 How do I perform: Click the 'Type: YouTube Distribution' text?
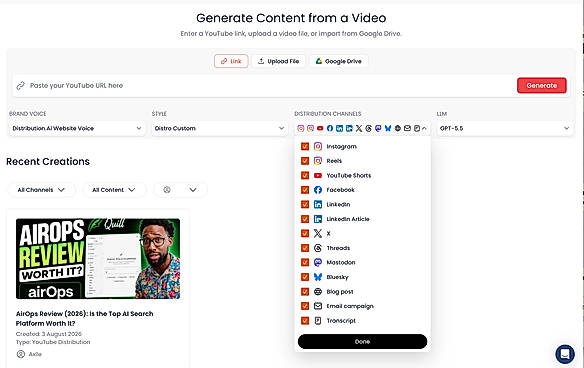(x=53, y=342)
